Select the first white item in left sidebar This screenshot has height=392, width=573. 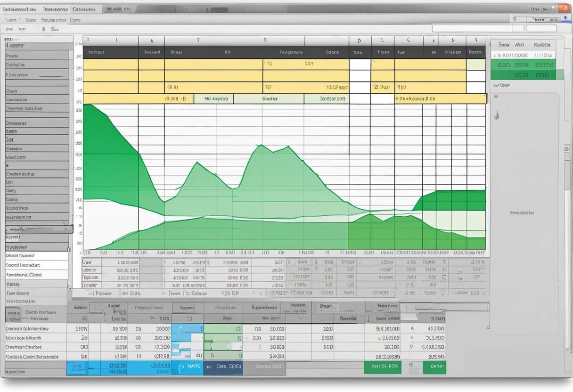pyautogui.click(x=36, y=255)
